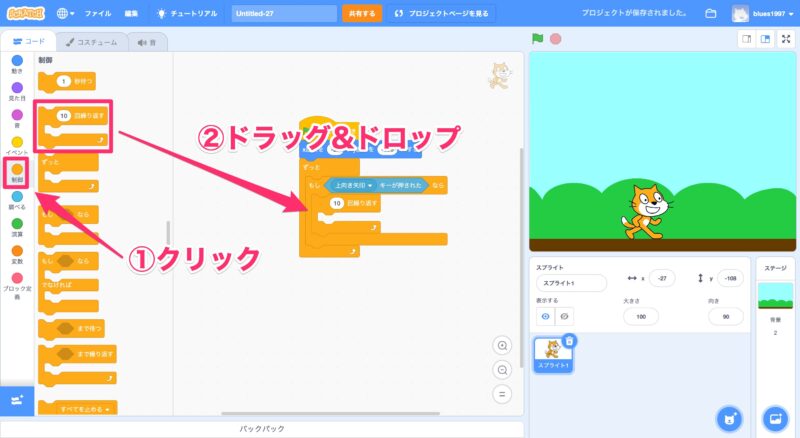Screen dimensions: 800x438
Task: Switch to the small stage layout
Action: (x=746, y=39)
